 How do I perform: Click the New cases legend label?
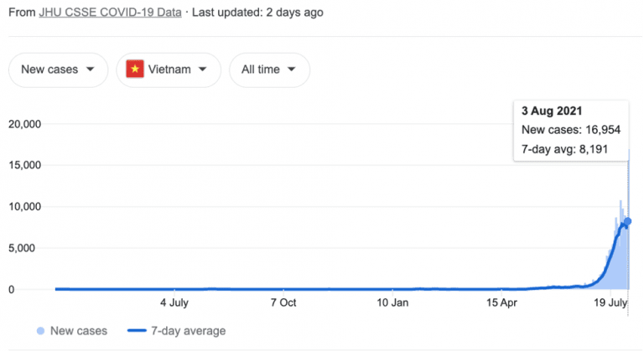79,331
